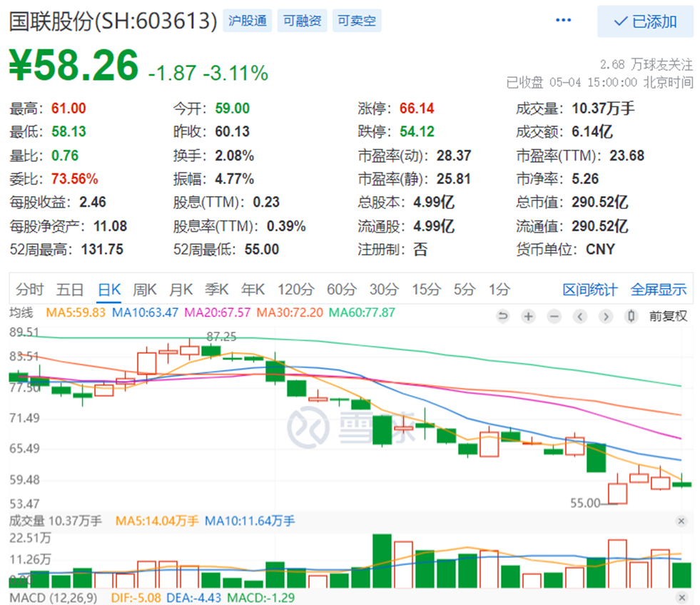Click the 2.68 万球友关注 follower count
Image resolution: width=700 pixels, height=605 pixels.
(646, 65)
